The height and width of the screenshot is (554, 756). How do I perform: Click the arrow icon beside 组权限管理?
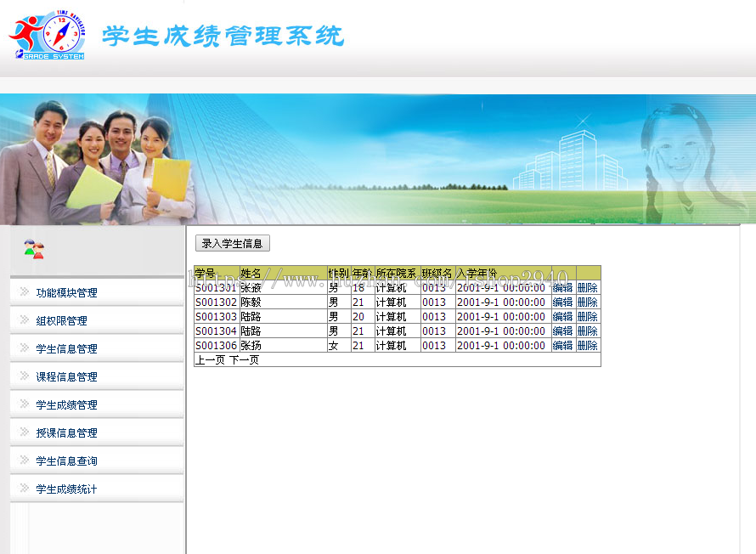[x=25, y=320]
